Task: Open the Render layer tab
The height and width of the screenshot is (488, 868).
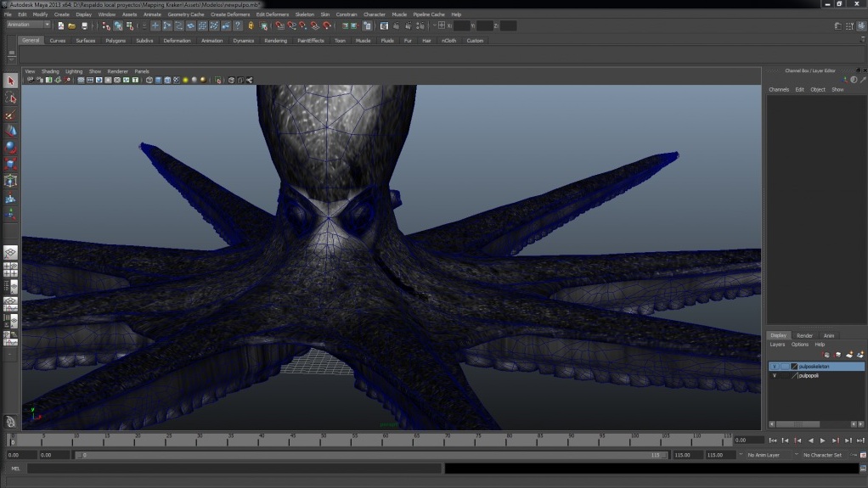Action: tap(804, 335)
